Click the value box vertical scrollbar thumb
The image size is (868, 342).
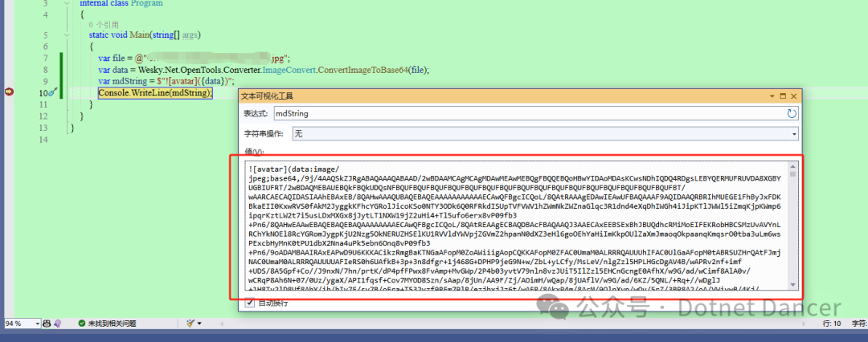[792, 174]
